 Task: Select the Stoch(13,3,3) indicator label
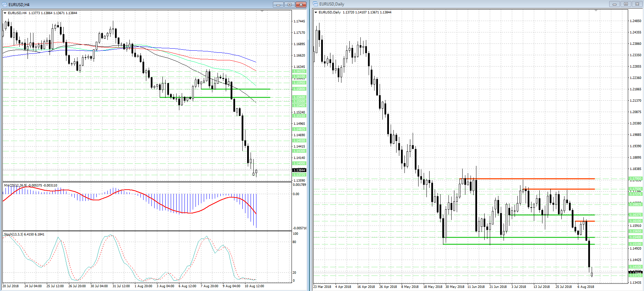pos(14,234)
